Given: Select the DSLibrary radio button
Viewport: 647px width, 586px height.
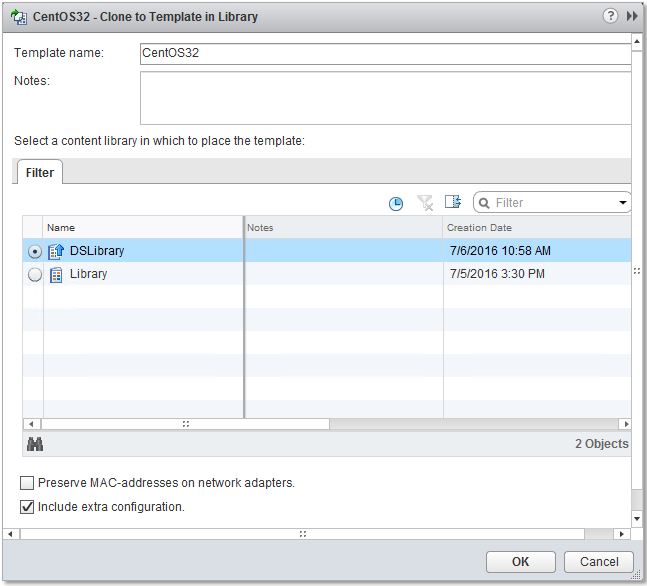Looking at the screenshot, I should (35, 251).
